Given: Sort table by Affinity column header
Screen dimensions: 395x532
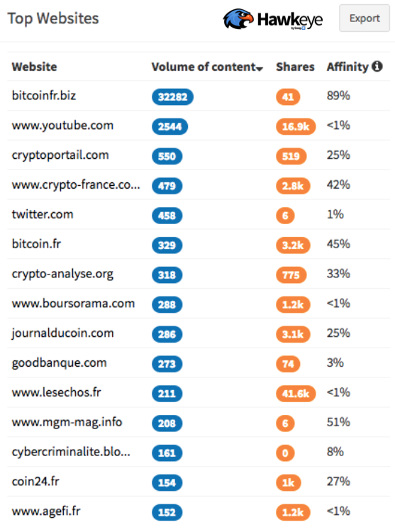Looking at the screenshot, I should tap(347, 67).
